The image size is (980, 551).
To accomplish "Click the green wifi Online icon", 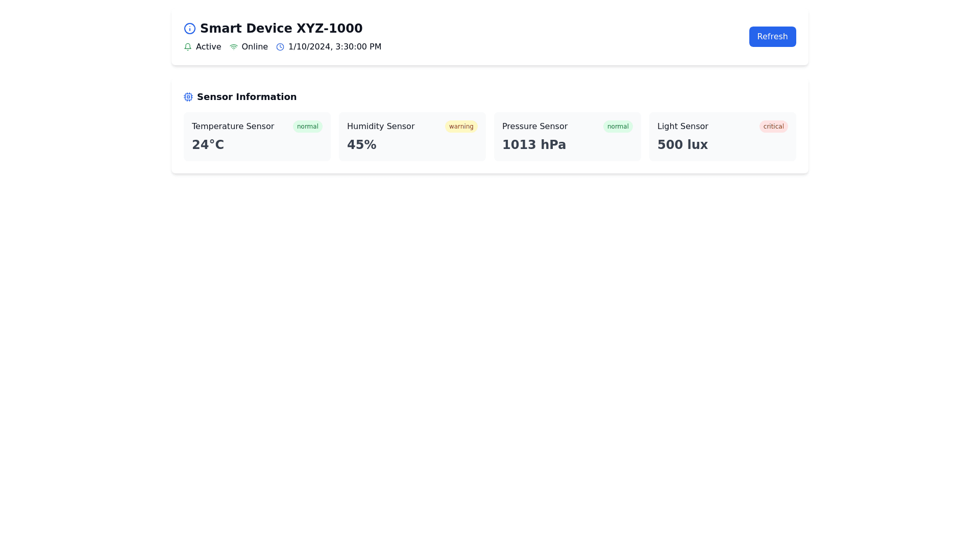I will (233, 47).
